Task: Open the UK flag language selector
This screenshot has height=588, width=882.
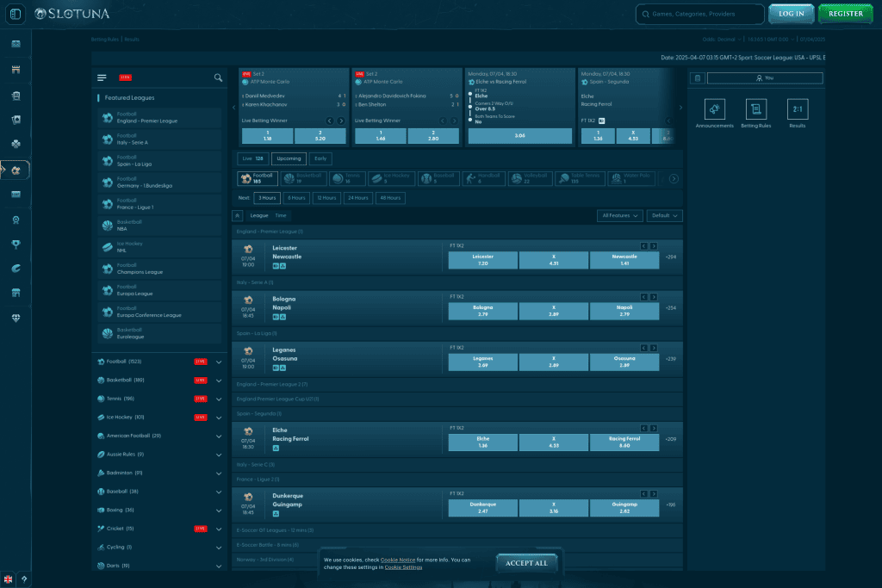Action: click(x=9, y=579)
